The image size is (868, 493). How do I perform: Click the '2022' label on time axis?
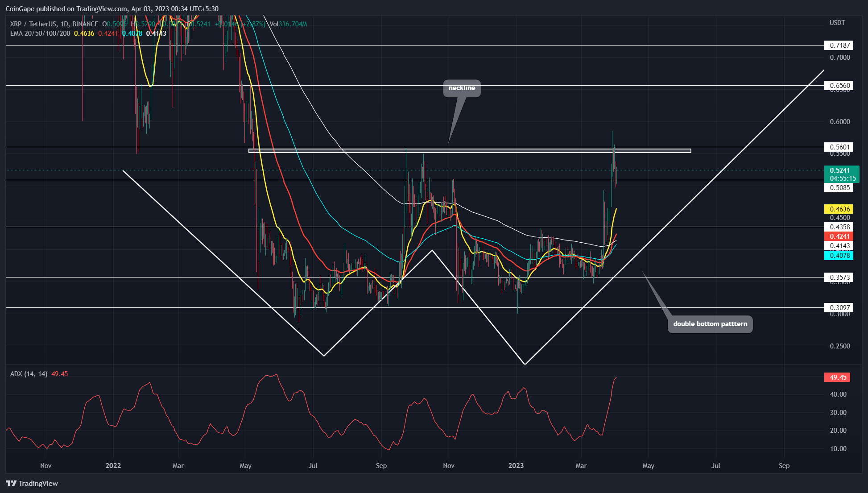coord(113,466)
